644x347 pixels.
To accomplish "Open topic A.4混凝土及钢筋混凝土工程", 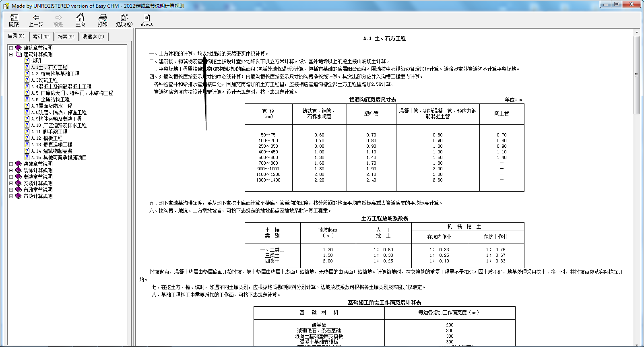I will 61,87.
